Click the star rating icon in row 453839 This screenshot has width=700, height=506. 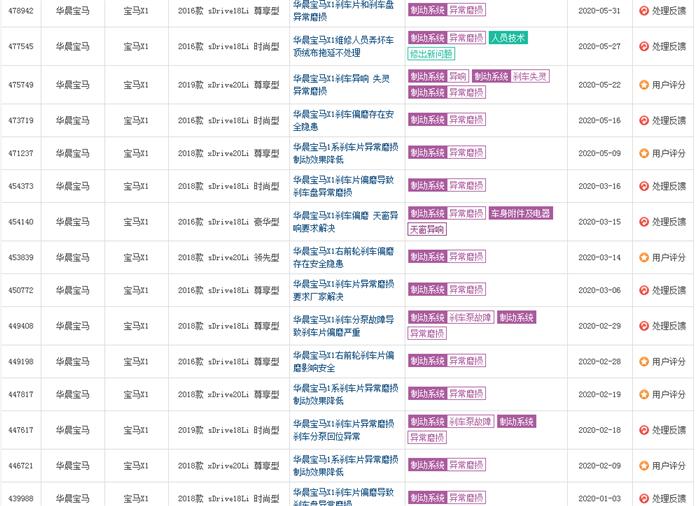(644, 257)
